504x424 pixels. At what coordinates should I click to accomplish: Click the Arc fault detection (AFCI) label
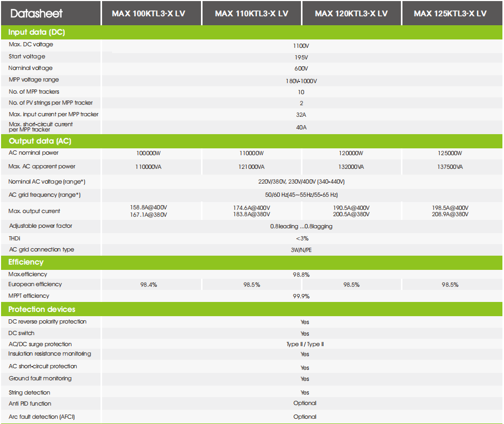coord(42,417)
